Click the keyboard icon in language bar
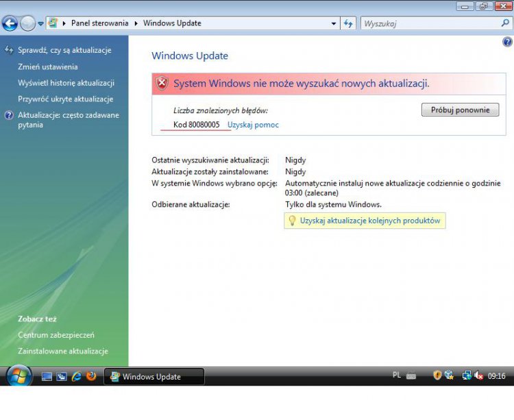Viewport: 514px width, 420px height. (411, 376)
